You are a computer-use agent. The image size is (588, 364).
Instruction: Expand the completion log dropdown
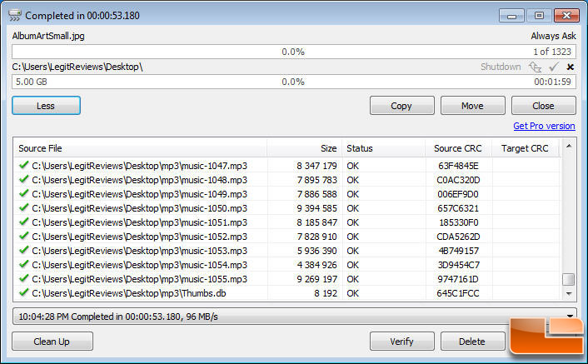pos(570,316)
